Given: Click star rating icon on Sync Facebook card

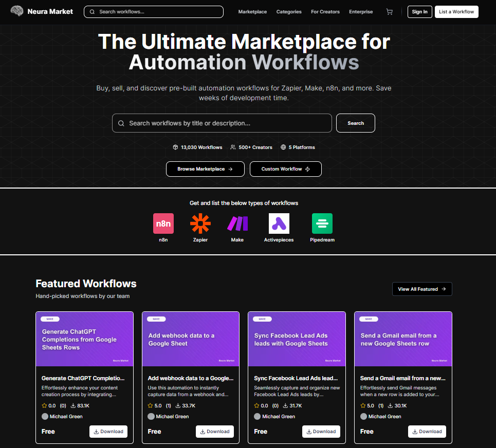Looking at the screenshot, I should (256, 406).
